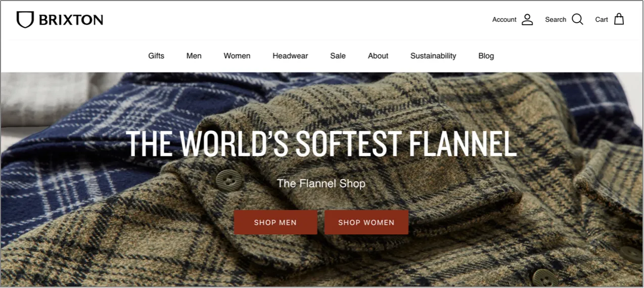The image size is (644, 288).
Task: Visit the About page
Action: point(378,56)
